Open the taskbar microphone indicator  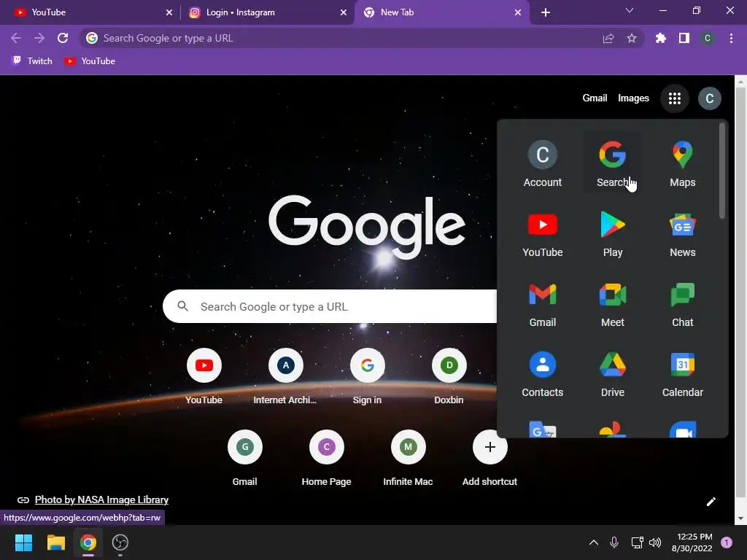[614, 542]
